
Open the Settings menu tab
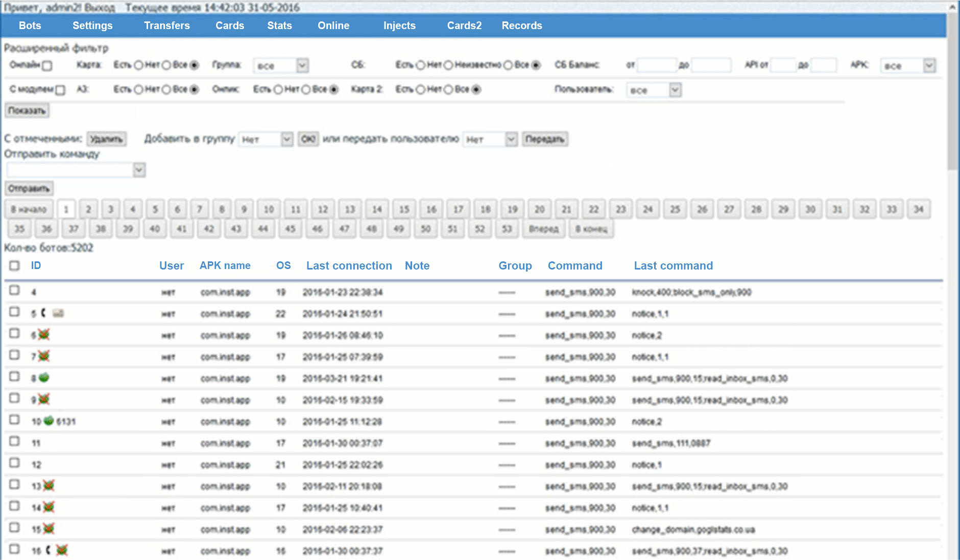pos(92,26)
